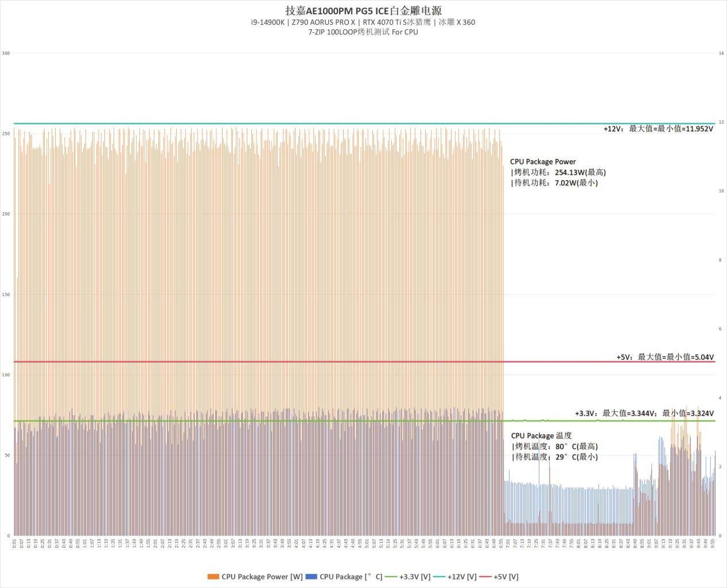This screenshot has width=727, height=588.
Task: Click the blue CPU Package temperature legend swatch
Action: tap(312, 577)
